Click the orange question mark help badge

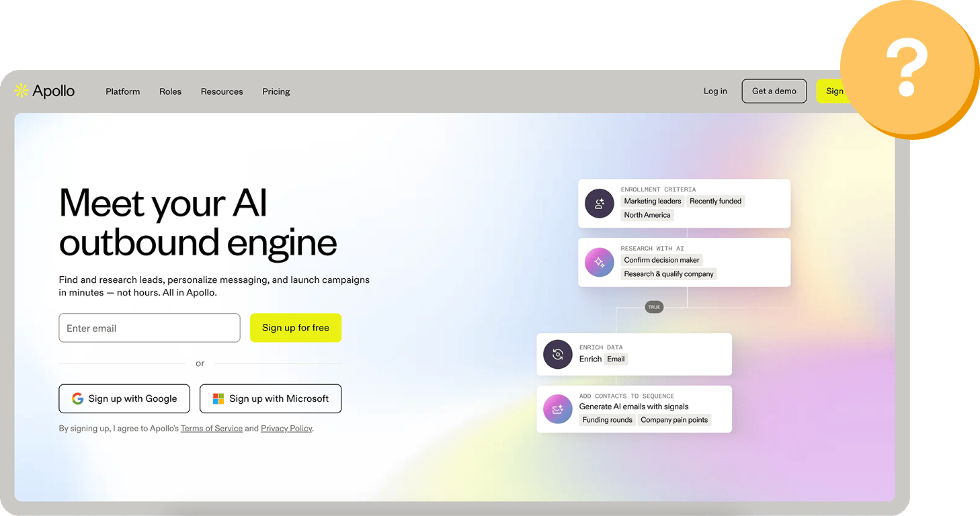(909, 71)
